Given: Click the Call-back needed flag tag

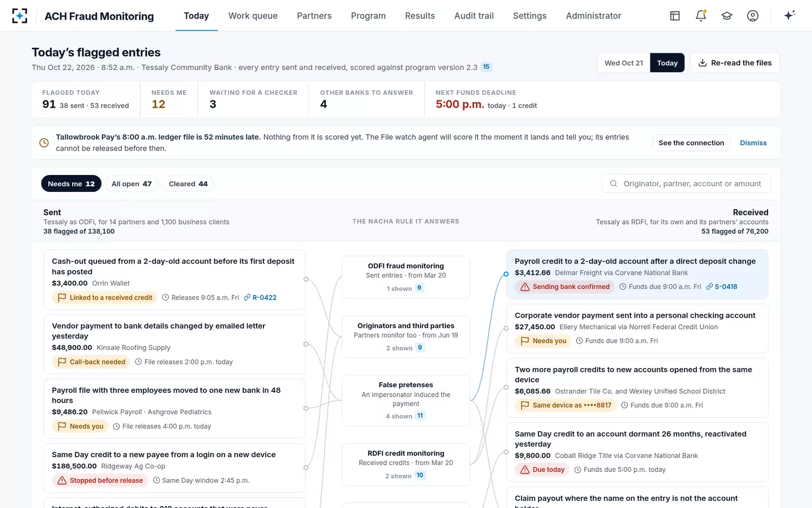Looking at the screenshot, I should [x=91, y=362].
